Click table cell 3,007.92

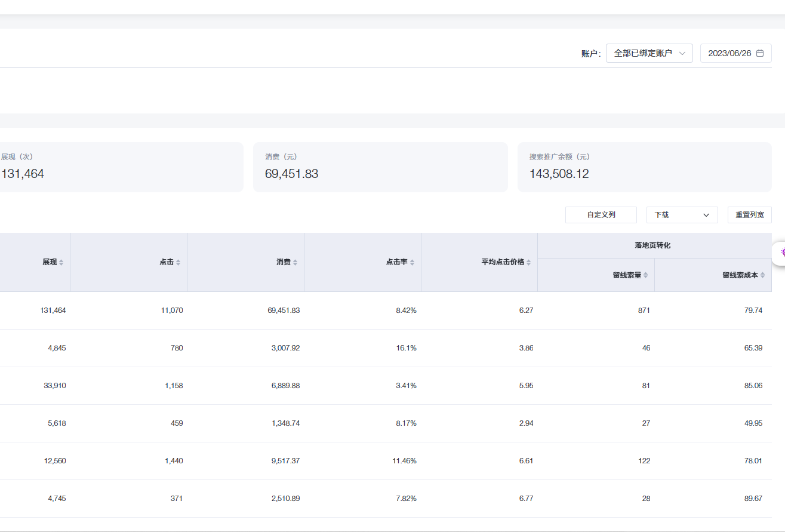tap(286, 348)
